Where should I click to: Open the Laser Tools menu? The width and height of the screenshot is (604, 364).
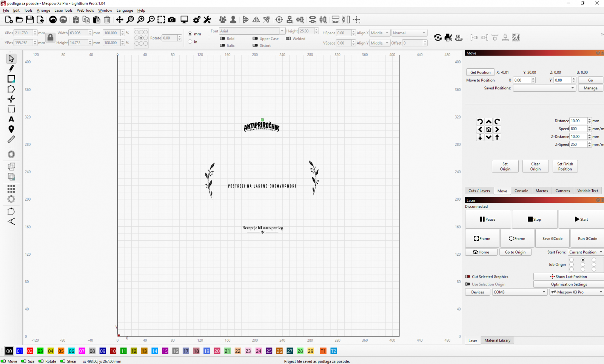(63, 10)
